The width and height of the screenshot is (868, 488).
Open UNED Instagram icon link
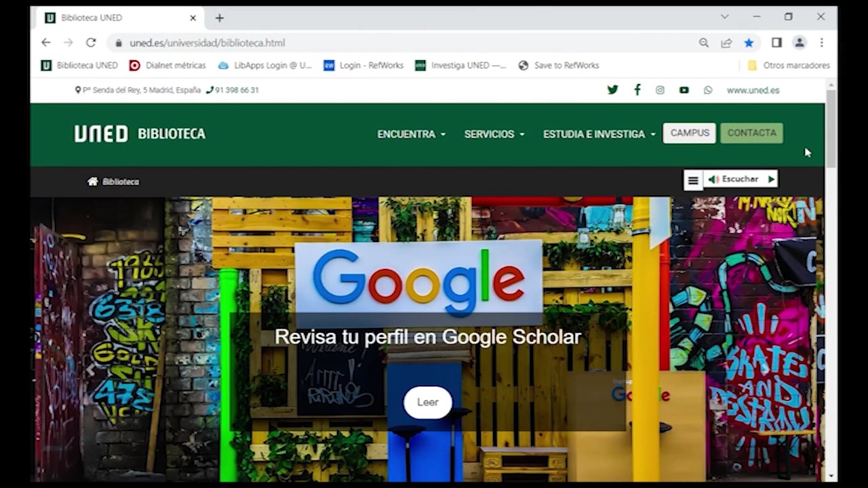[660, 89]
